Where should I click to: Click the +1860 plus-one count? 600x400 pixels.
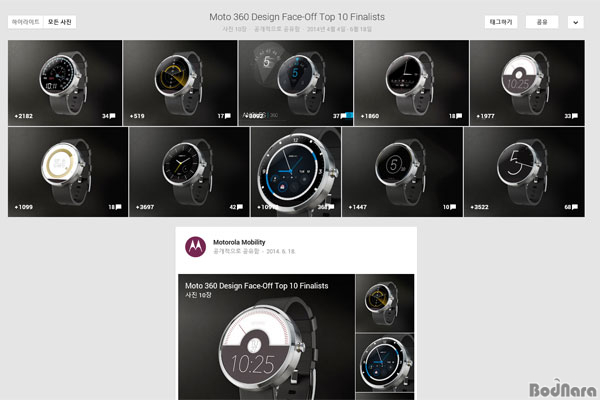370,116
